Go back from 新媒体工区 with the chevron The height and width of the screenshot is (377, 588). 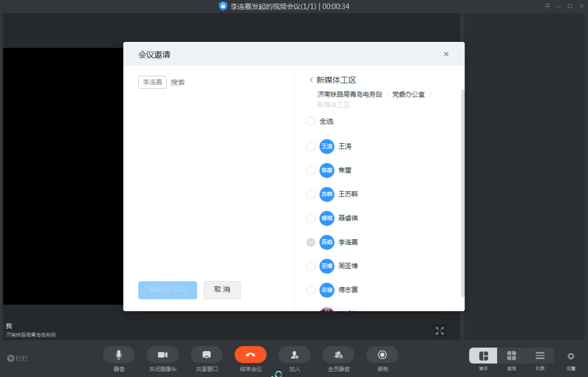coord(312,79)
